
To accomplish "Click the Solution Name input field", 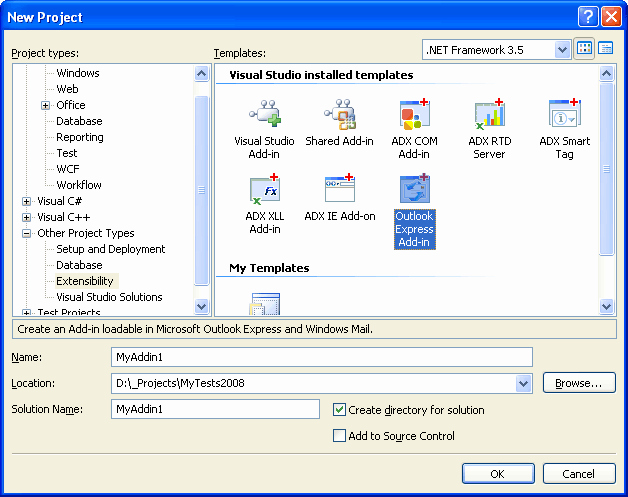I will [x=215, y=409].
